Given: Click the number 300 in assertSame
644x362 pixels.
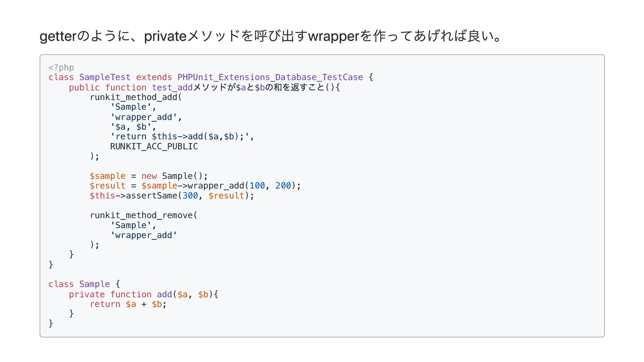Looking at the screenshot, I should pyautogui.click(x=190, y=196).
